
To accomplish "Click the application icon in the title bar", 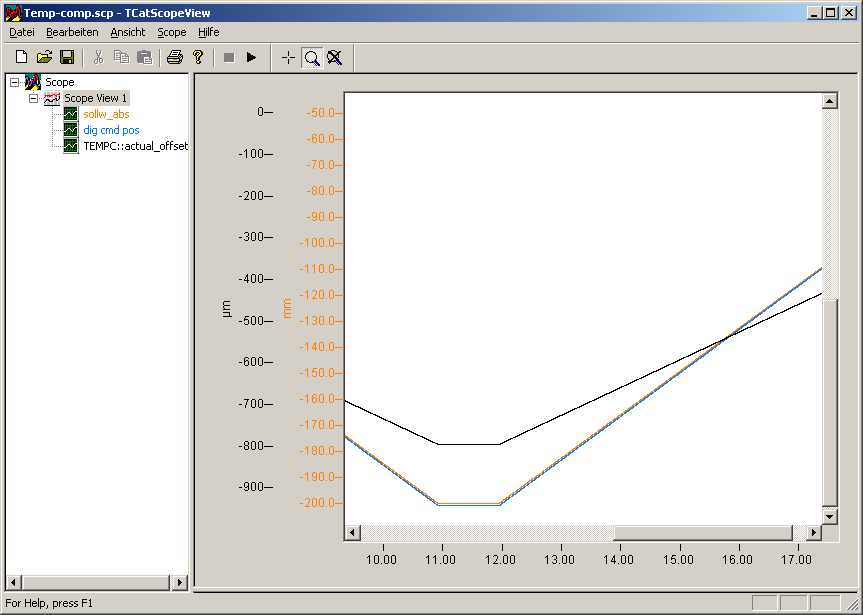I will tap(13, 13).
